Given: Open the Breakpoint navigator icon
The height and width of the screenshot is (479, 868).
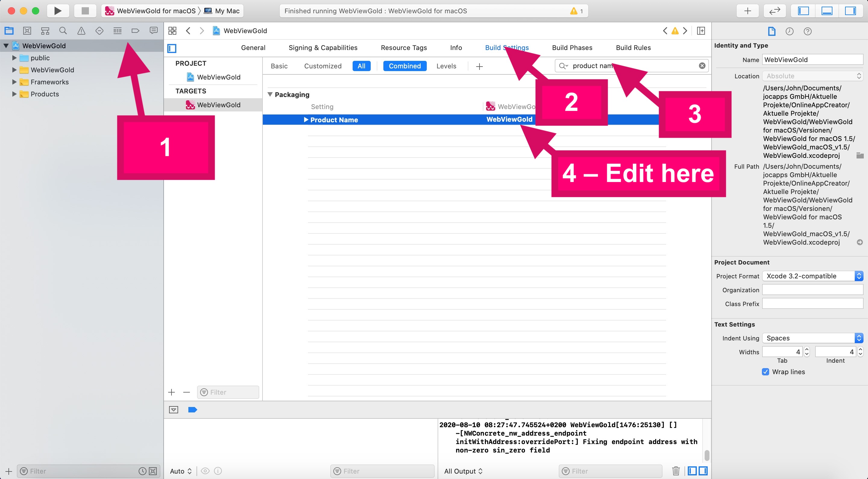Looking at the screenshot, I should [135, 31].
